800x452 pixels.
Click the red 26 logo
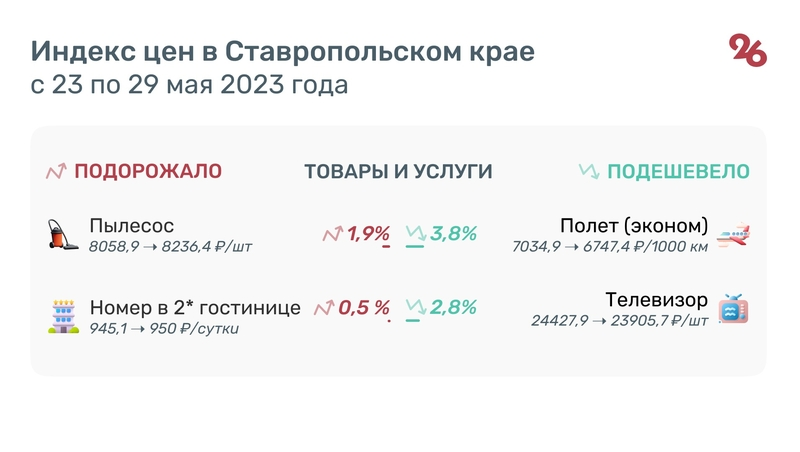[x=748, y=50]
